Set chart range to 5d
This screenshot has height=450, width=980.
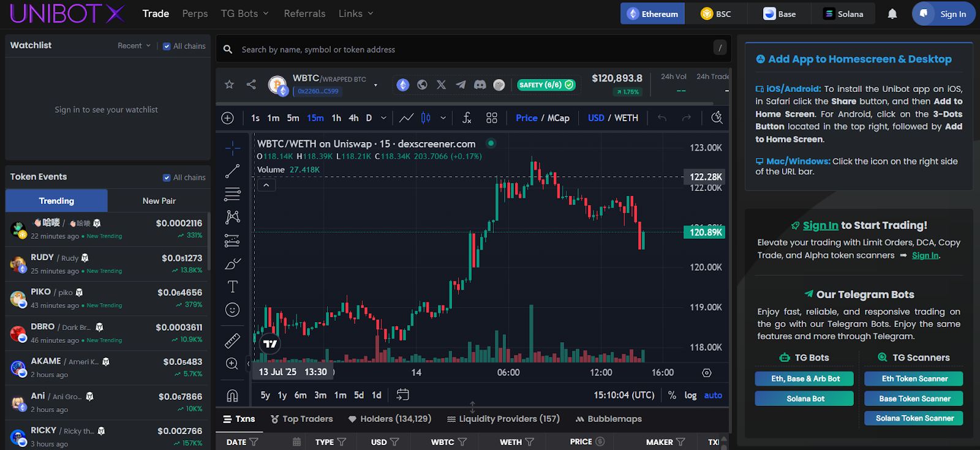[x=359, y=395]
